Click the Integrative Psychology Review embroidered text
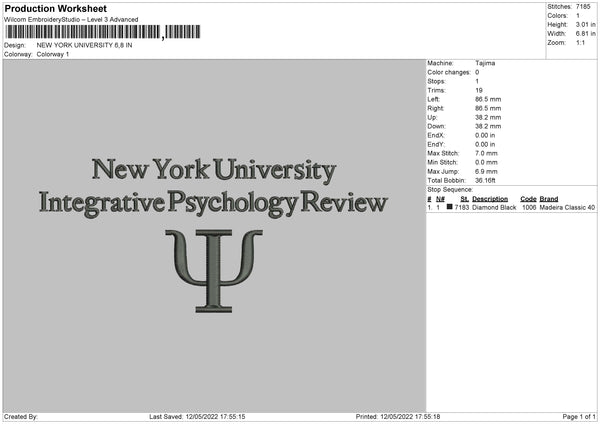Viewport: 600px width, 424px height. pyautogui.click(x=213, y=203)
